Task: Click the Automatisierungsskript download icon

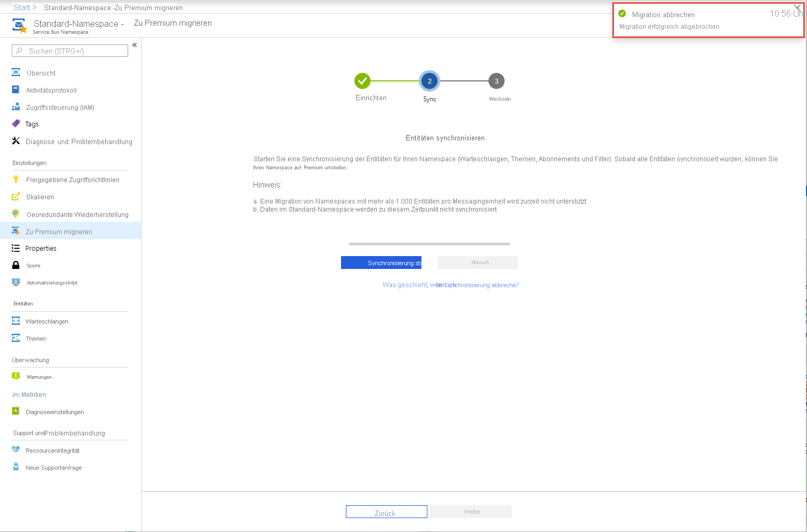Action: (x=16, y=282)
